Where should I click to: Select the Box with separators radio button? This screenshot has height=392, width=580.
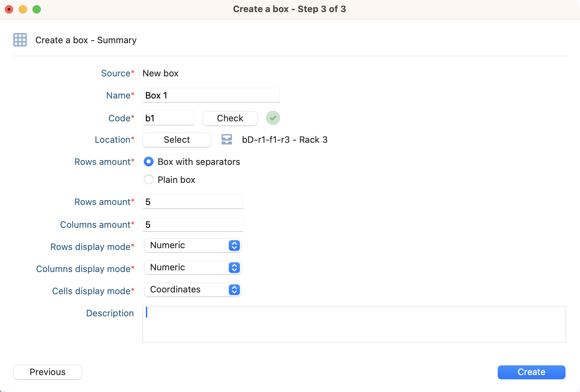click(149, 162)
